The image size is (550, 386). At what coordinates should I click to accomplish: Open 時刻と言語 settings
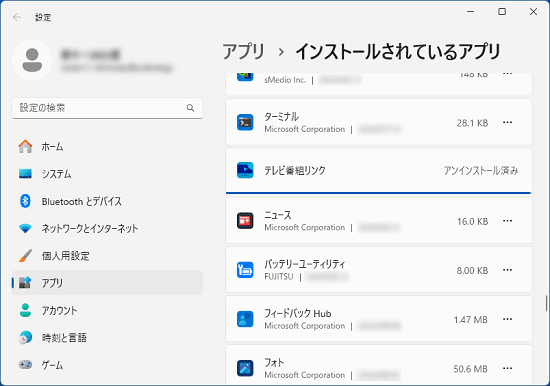pyautogui.click(x=107, y=337)
